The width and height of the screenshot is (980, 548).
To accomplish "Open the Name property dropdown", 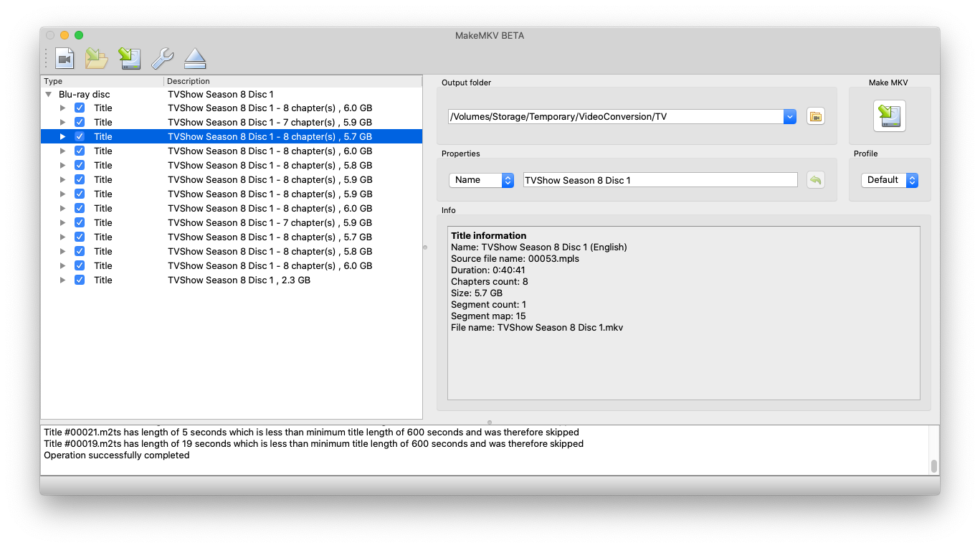I will pos(482,180).
